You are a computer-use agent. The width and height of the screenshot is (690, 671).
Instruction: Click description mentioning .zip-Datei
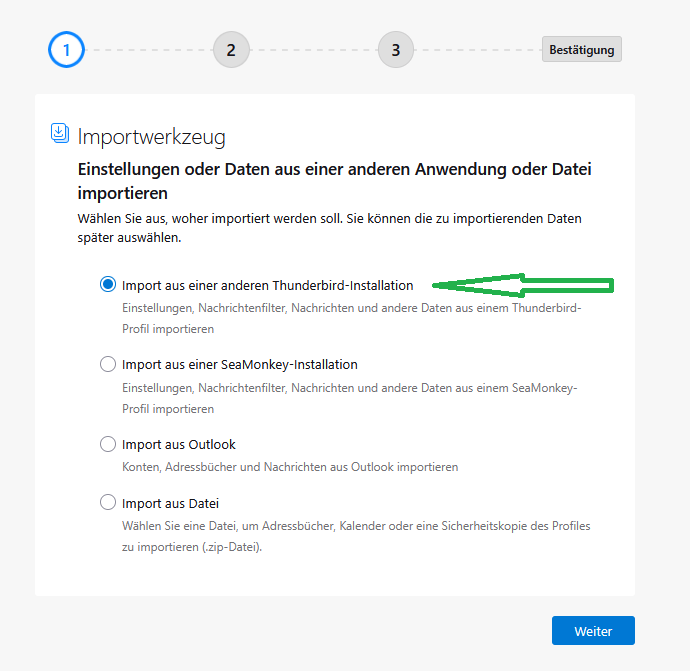click(x=356, y=536)
